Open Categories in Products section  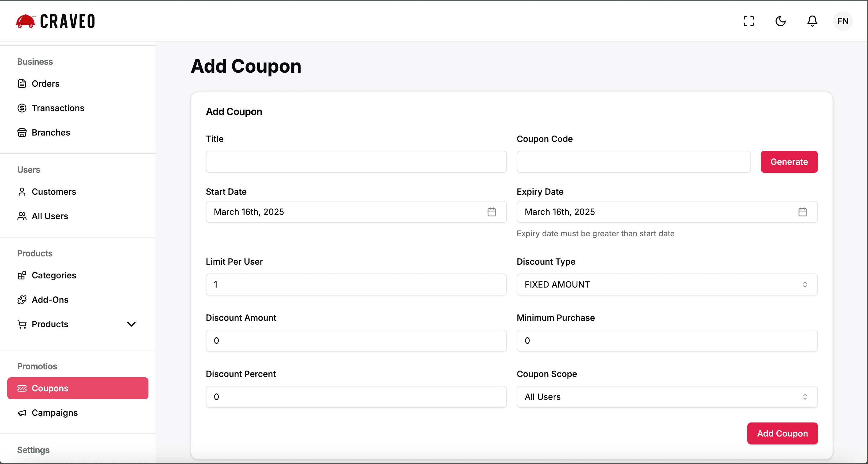pos(54,275)
